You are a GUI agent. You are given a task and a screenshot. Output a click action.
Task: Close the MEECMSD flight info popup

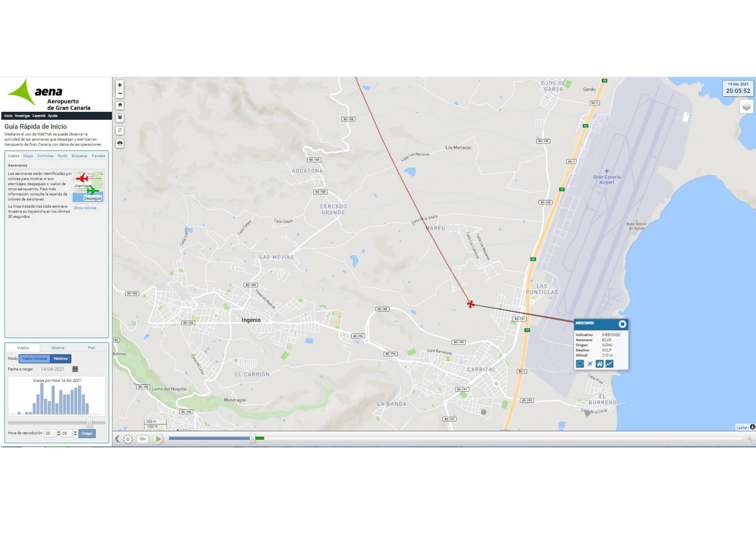coord(622,324)
